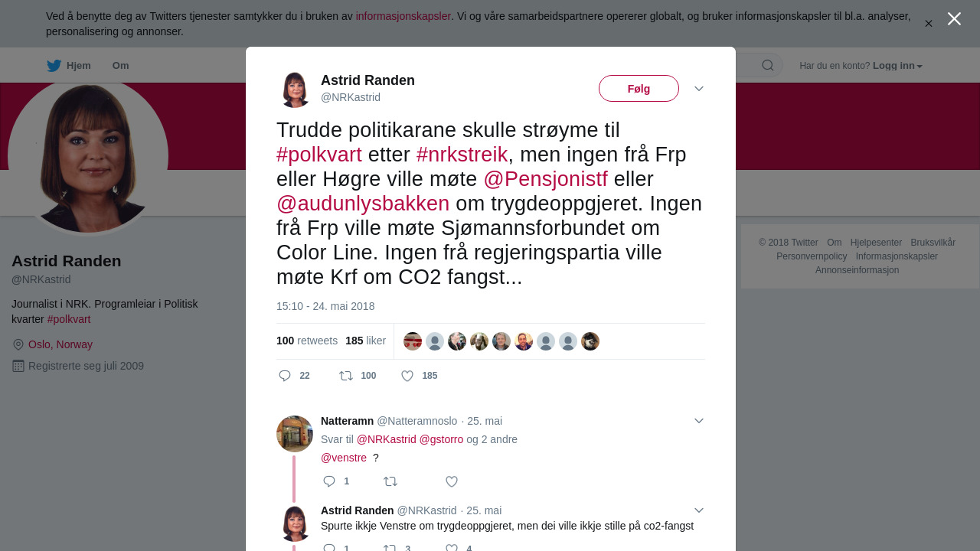
Task: Like the main tweet heart icon
Action: coord(407,376)
